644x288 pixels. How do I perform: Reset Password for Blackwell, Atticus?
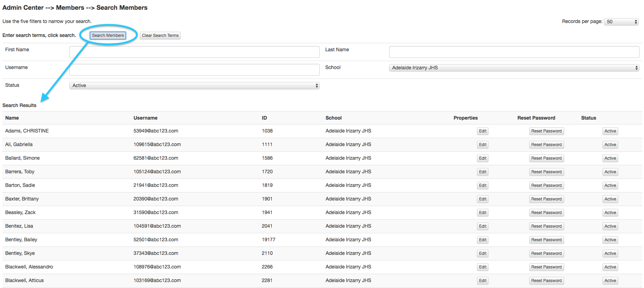[546, 281]
